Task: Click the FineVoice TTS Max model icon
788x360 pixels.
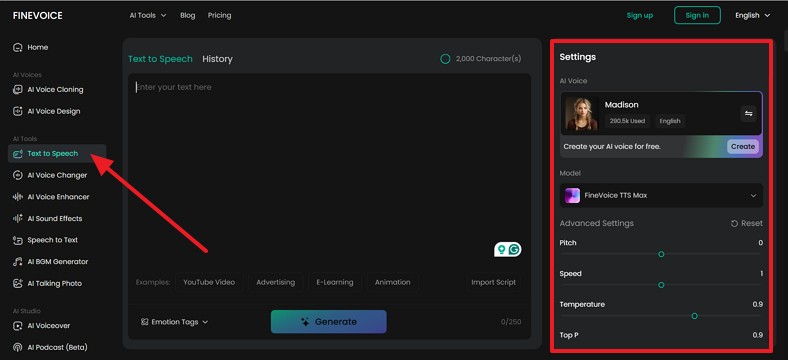Action: coord(572,196)
